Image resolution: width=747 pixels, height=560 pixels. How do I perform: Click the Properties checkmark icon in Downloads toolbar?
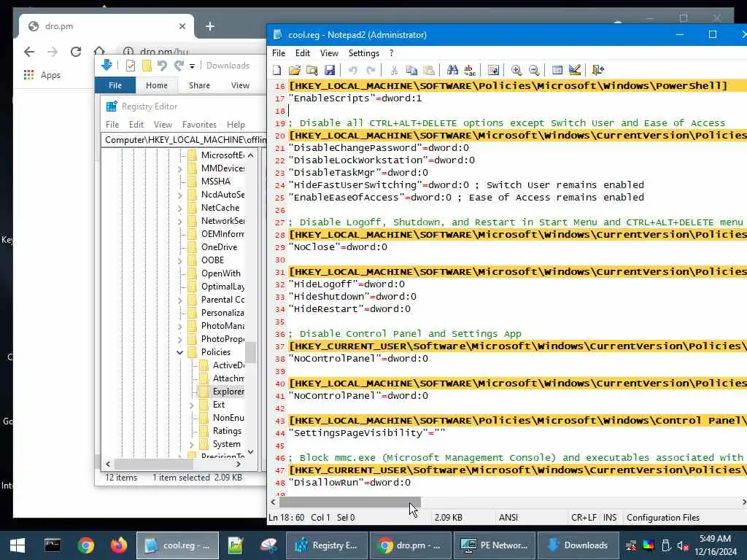[x=130, y=66]
